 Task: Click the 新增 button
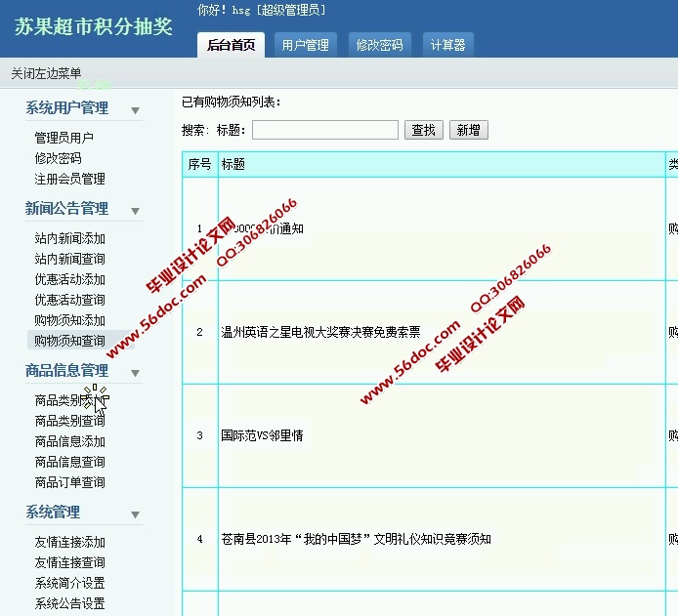(x=469, y=130)
